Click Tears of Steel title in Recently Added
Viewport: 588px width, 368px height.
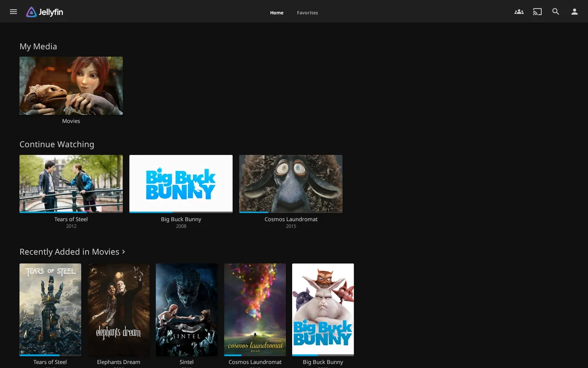pyautogui.click(x=51, y=362)
